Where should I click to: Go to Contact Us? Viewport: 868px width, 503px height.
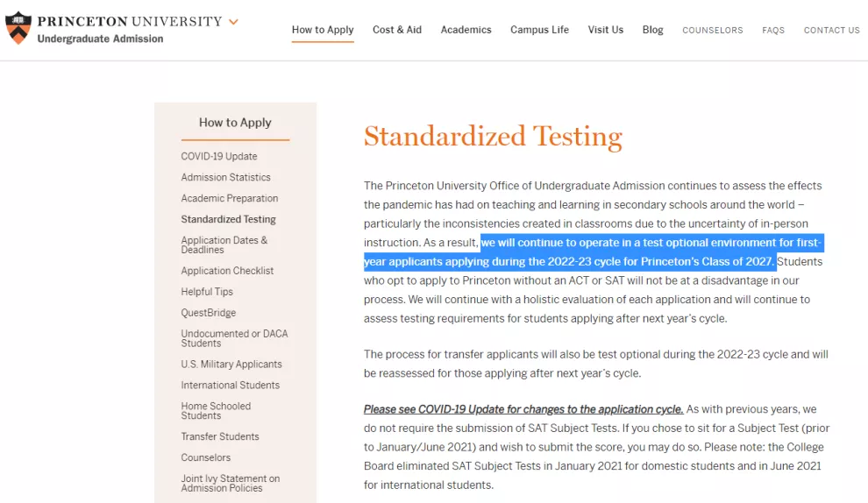[831, 31]
